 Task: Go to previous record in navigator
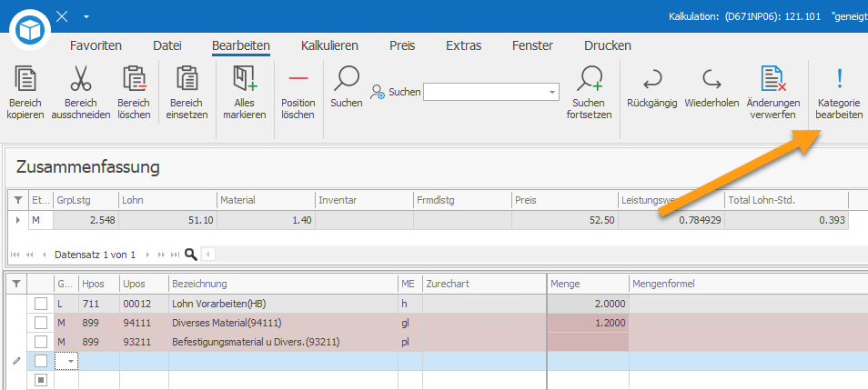(x=45, y=255)
